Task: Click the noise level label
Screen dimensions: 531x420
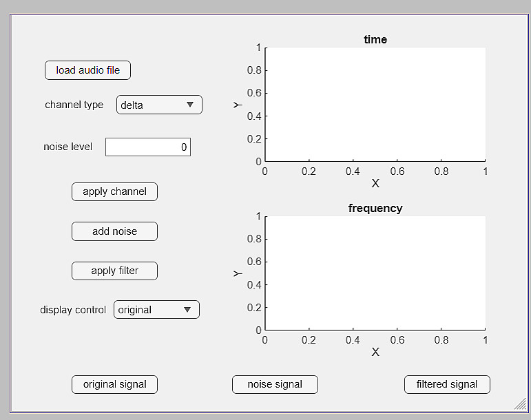Action: pyautogui.click(x=67, y=147)
